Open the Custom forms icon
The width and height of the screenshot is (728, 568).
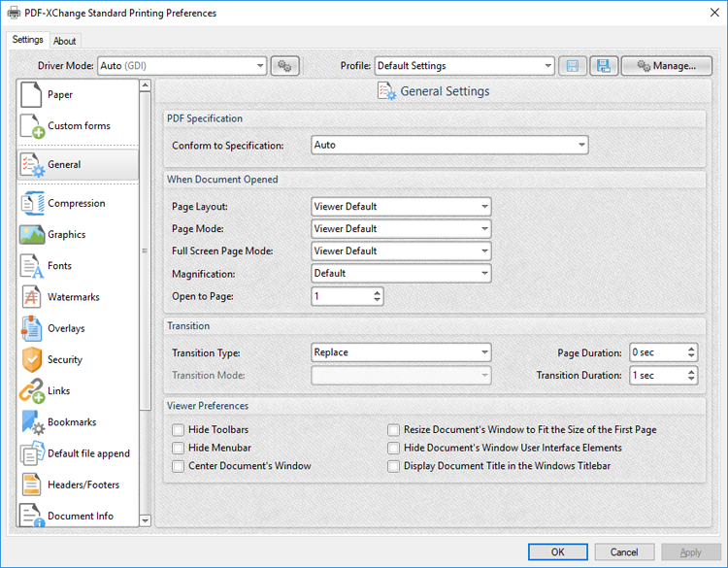point(32,126)
